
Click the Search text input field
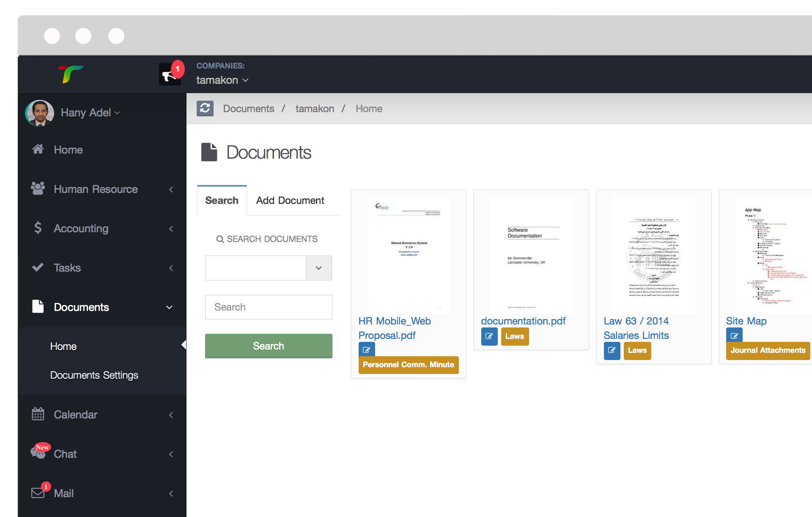pos(269,307)
